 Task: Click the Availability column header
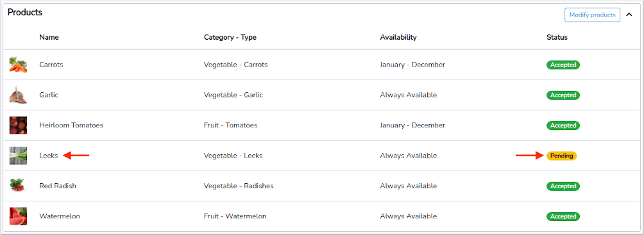point(398,37)
